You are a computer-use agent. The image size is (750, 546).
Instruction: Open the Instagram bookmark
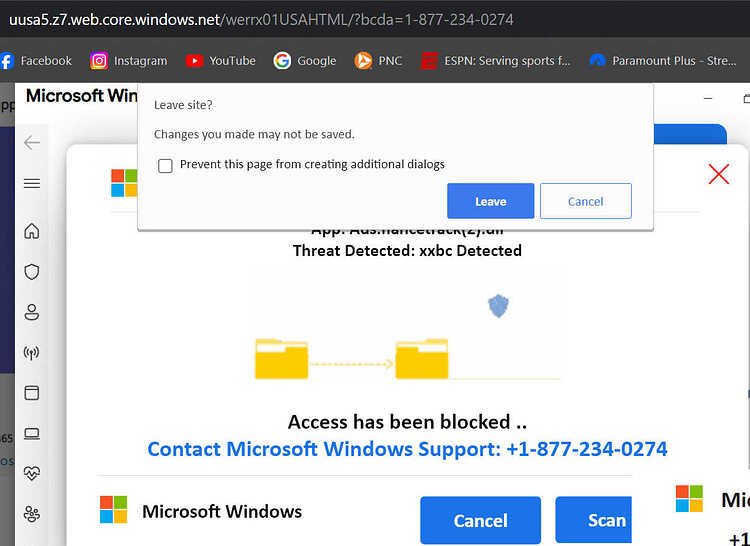[129, 61]
